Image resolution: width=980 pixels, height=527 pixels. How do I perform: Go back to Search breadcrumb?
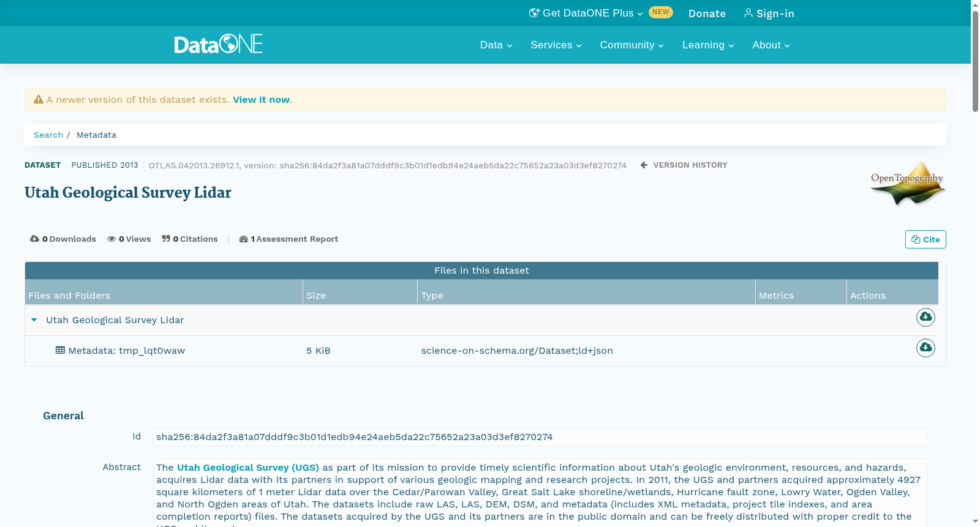click(48, 135)
